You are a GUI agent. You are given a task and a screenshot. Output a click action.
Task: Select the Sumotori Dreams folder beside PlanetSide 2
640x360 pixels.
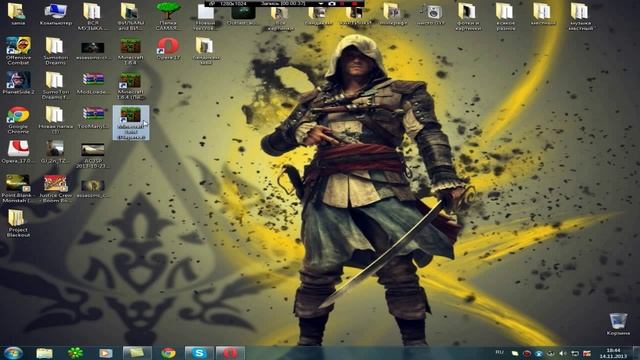[x=55, y=85]
